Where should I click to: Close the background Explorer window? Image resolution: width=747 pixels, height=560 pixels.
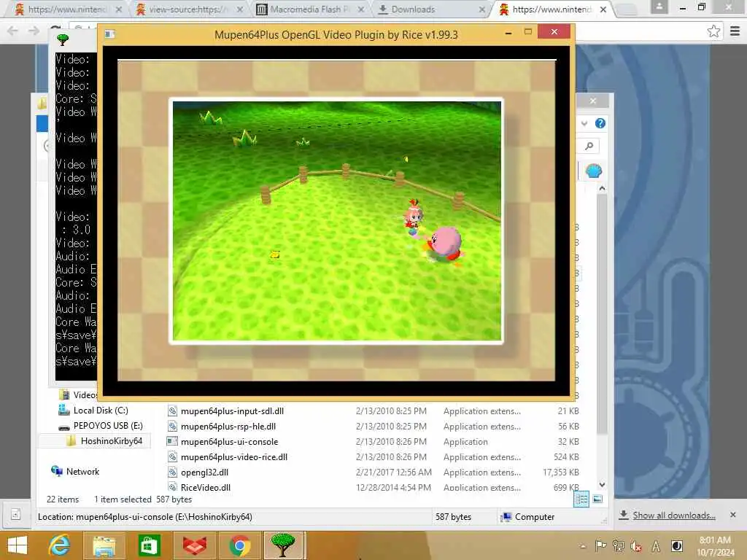pos(592,101)
